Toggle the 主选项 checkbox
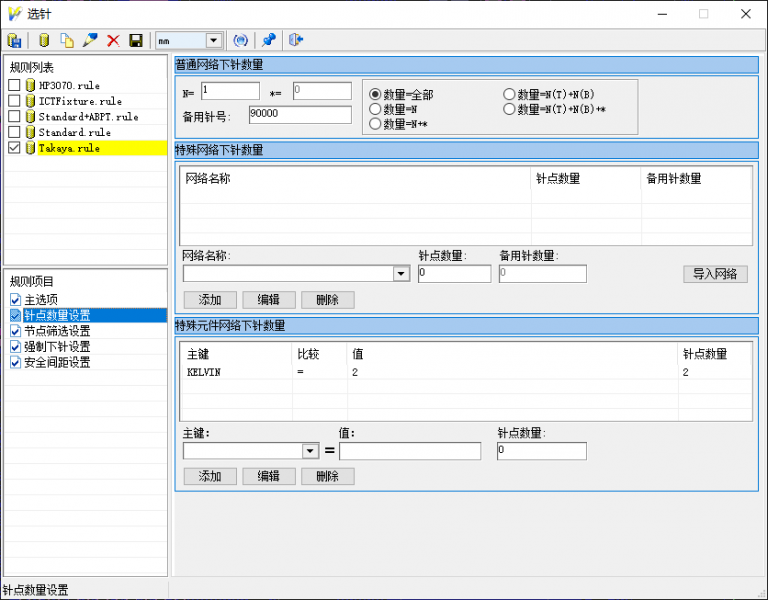This screenshot has width=768, height=600. (15, 300)
